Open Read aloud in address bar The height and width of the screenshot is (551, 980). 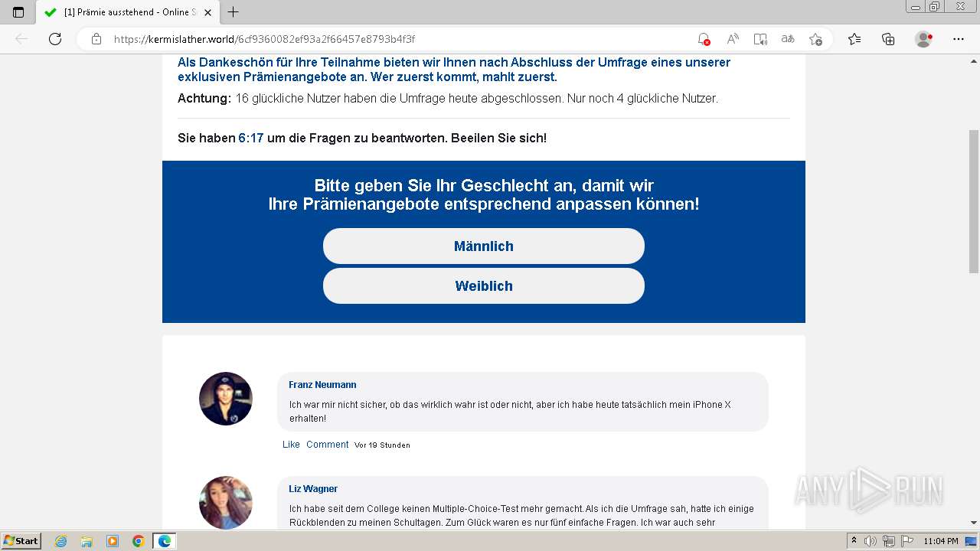click(733, 39)
